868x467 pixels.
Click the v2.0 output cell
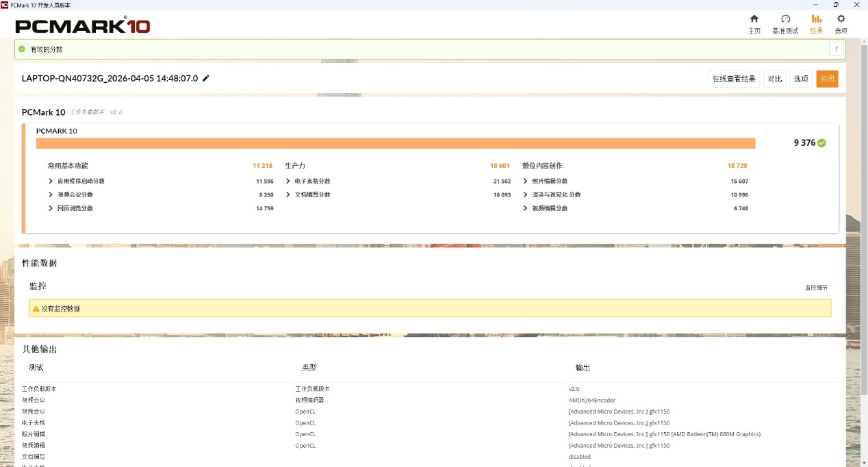(574, 389)
